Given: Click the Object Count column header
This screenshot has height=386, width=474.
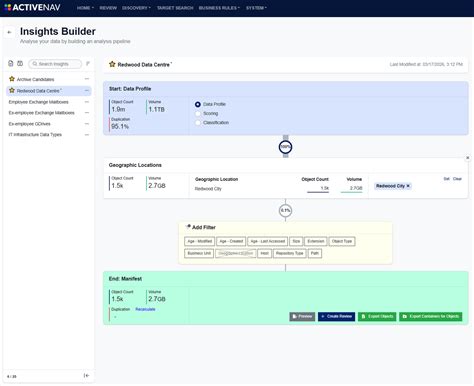Looking at the screenshot, I should click(315, 179).
